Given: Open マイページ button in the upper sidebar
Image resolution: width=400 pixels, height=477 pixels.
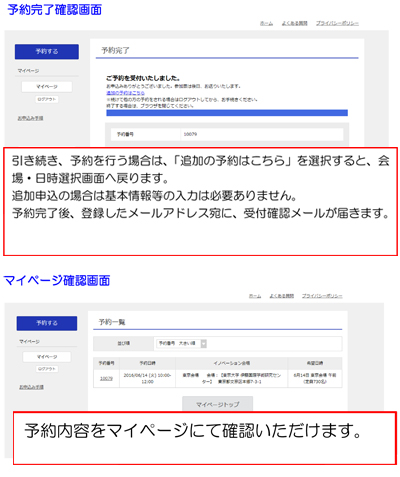Looking at the screenshot, I should pos(47,87).
